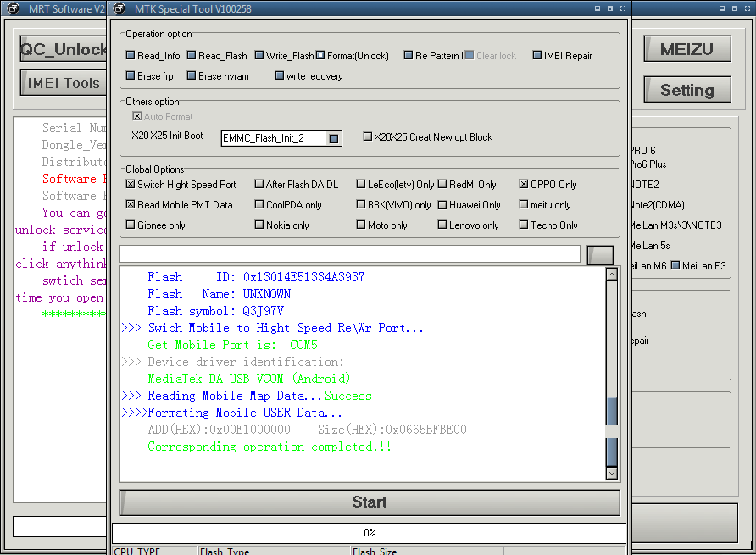Enable the Read_Info checkbox
Image resolution: width=756 pixels, height=555 pixels.
[x=131, y=55]
